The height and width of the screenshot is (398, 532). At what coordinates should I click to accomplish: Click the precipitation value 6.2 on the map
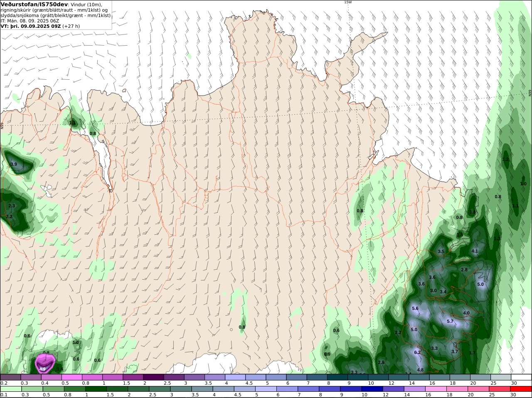(x=417, y=353)
